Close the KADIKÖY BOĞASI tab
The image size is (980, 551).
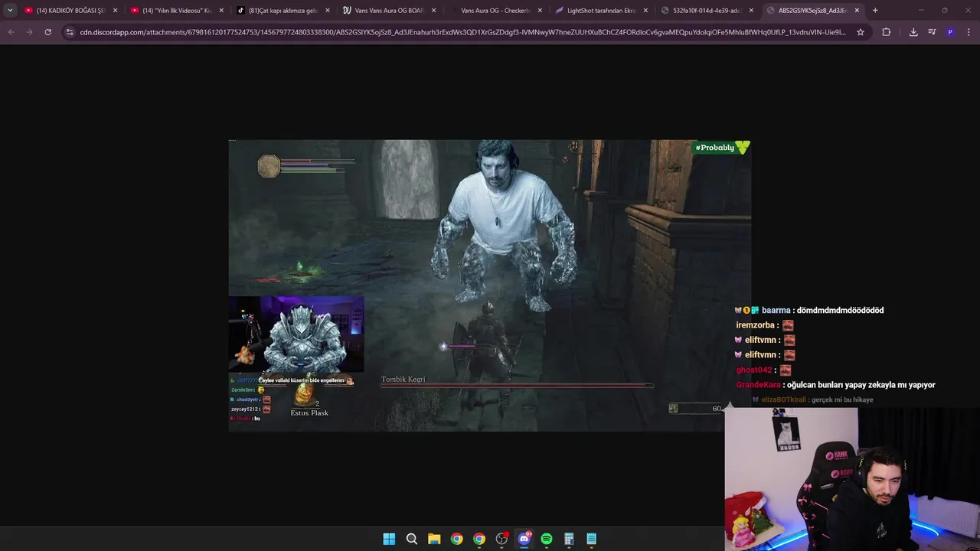pos(116,11)
